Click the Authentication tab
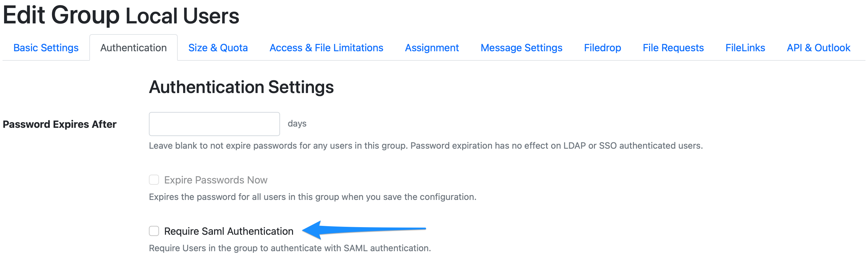 click(x=133, y=47)
